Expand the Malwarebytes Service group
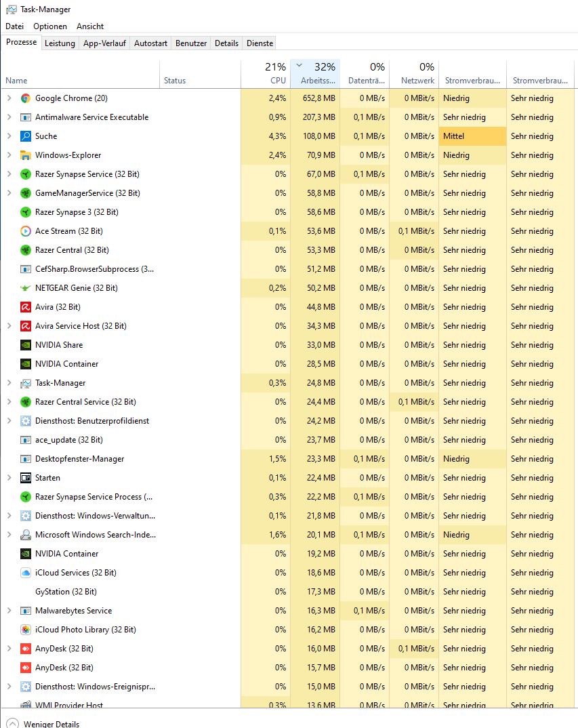 (x=9, y=611)
